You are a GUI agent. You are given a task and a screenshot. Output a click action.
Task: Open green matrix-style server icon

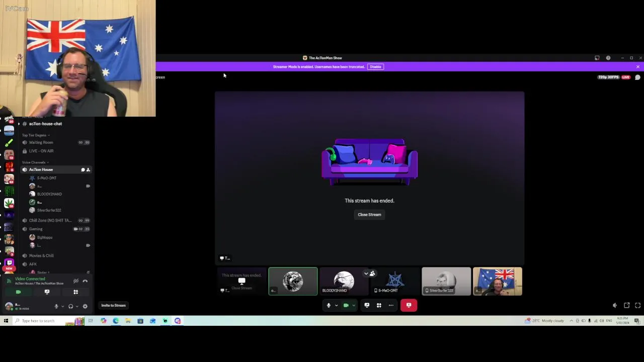[x=9, y=191]
